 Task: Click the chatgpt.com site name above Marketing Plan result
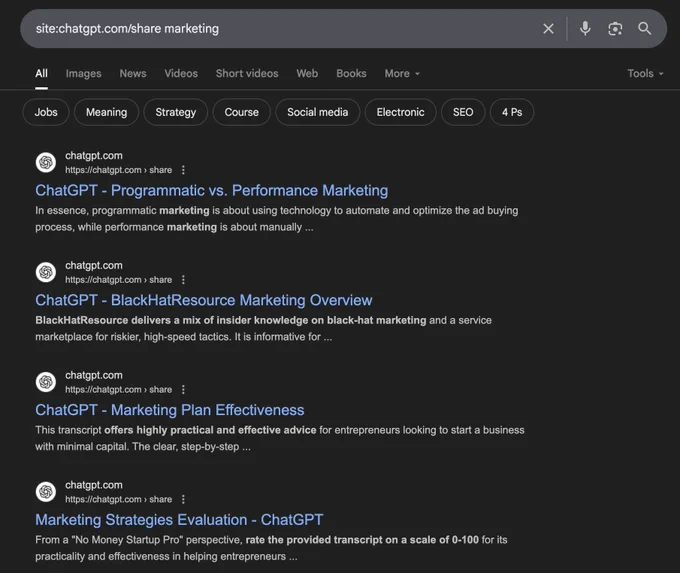coord(94,375)
